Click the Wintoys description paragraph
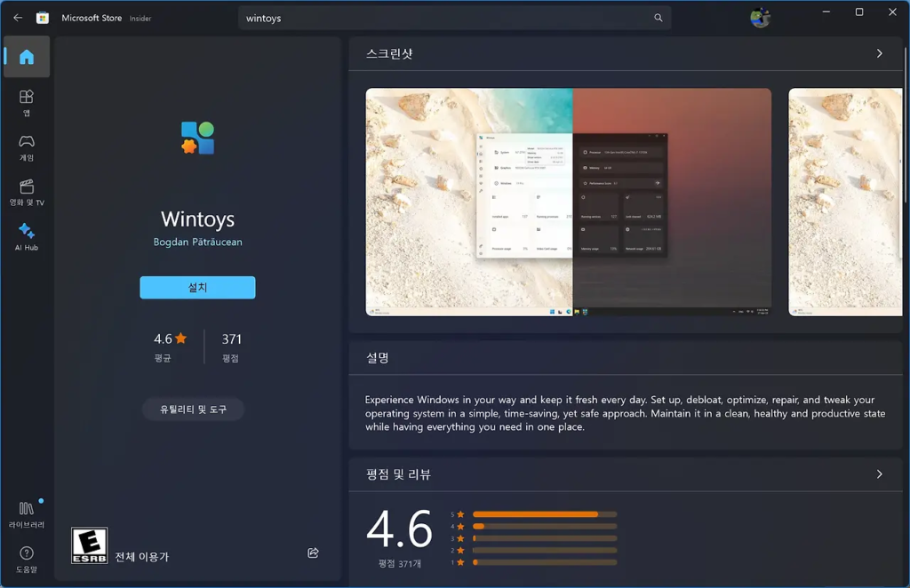This screenshot has width=910, height=588. (625, 413)
